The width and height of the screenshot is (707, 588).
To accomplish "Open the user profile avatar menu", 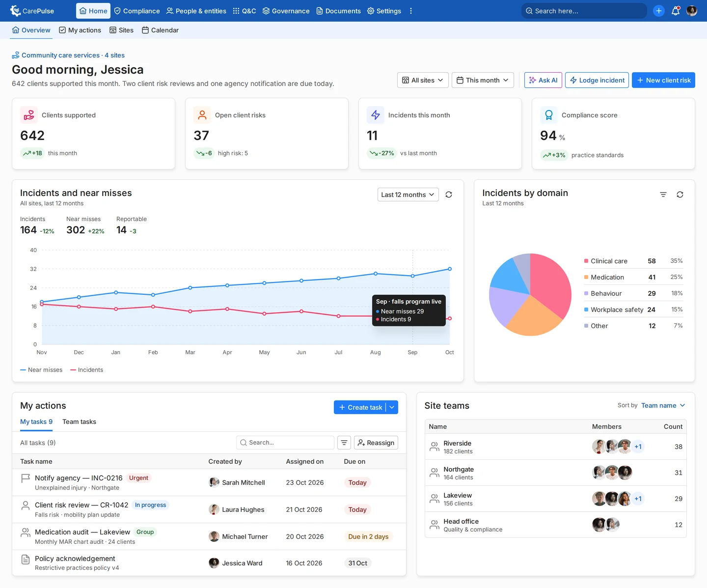I will (692, 11).
